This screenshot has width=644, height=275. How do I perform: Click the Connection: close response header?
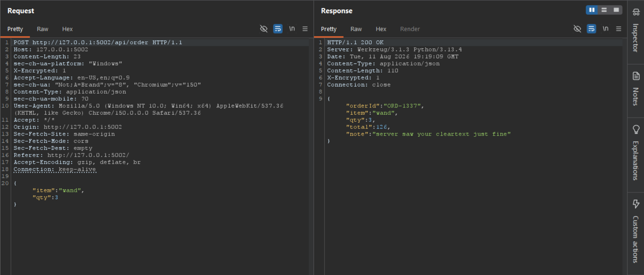(x=359, y=85)
